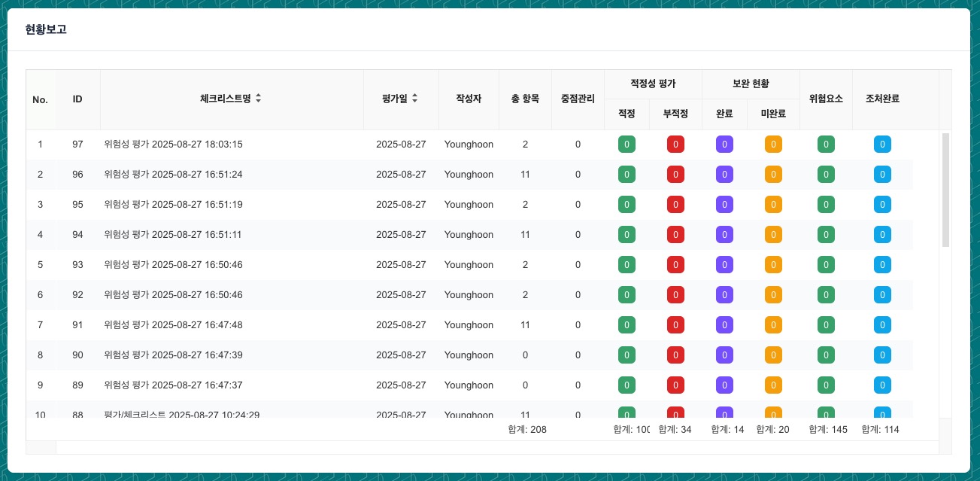This screenshot has height=481, width=980.
Task: Click the 위험요소 column header
Action: point(826,99)
